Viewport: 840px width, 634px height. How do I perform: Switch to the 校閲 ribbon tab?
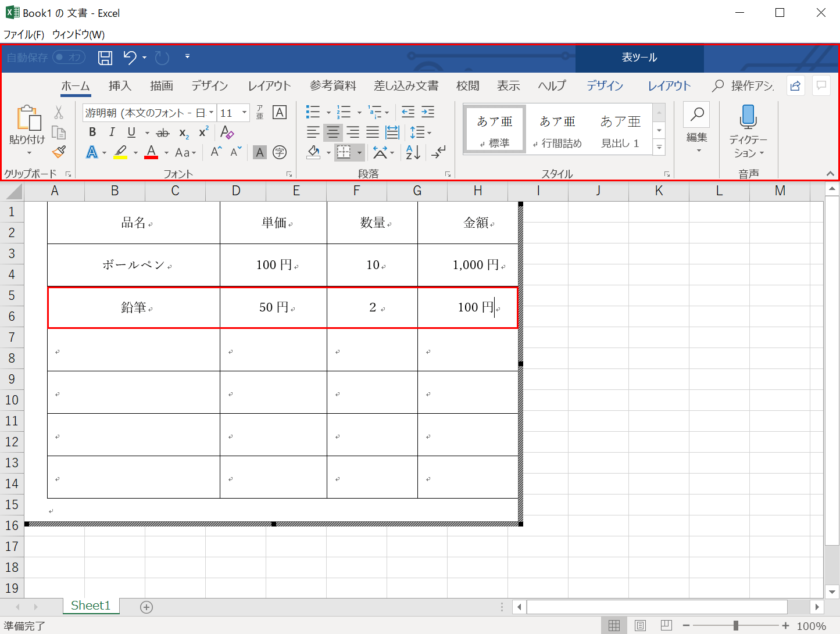[x=468, y=86]
